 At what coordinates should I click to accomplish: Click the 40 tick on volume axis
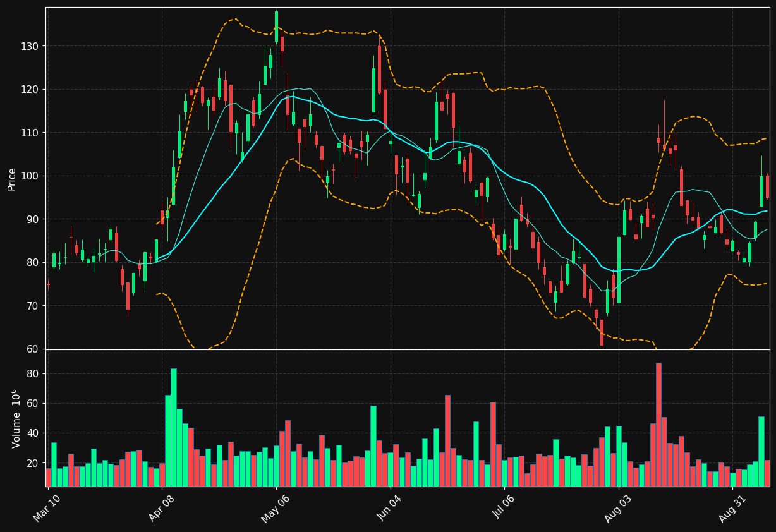tap(32, 433)
